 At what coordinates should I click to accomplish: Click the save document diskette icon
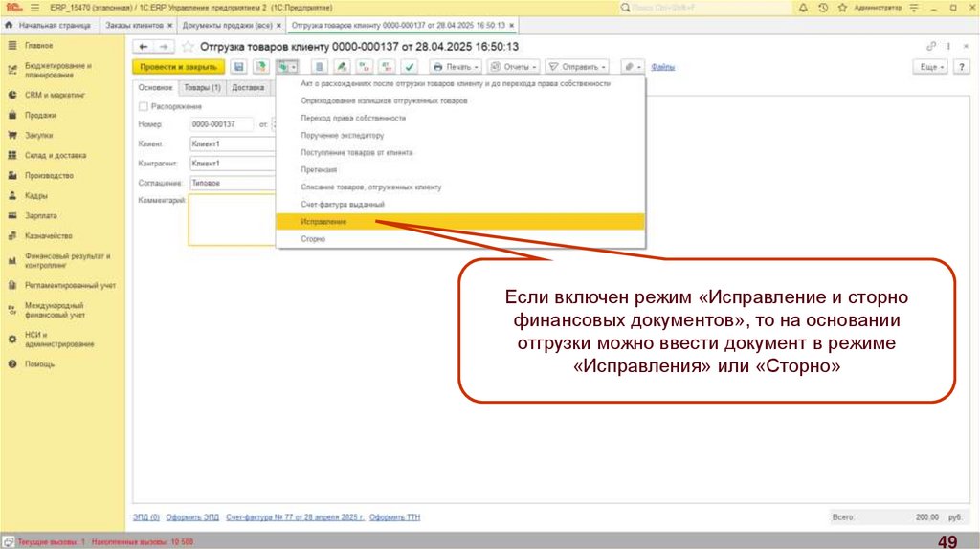coord(238,66)
